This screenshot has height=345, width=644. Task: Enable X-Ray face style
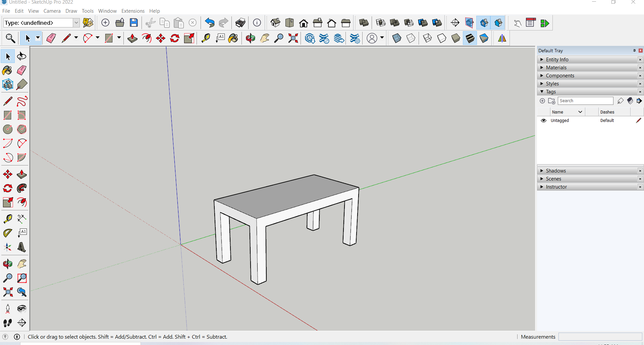[397, 38]
